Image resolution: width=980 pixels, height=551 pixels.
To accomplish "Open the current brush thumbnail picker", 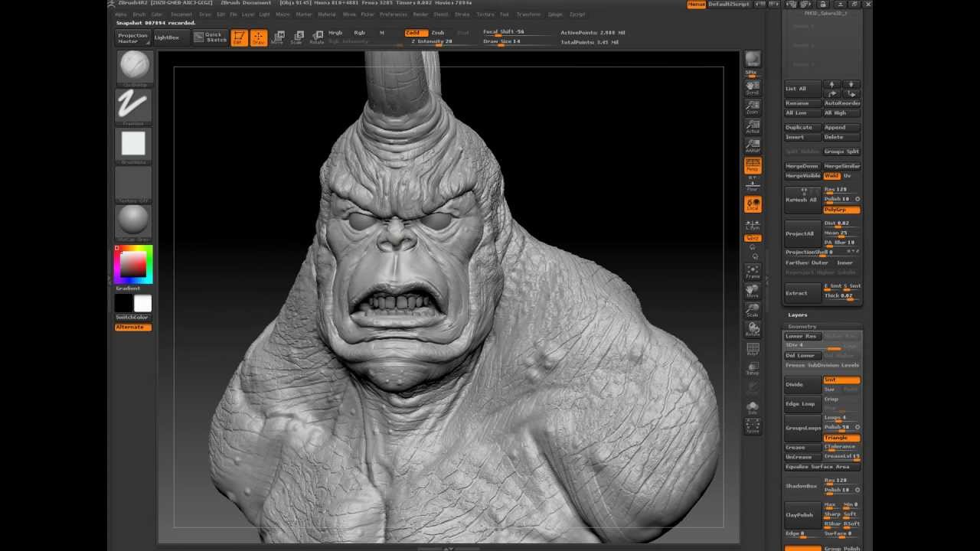I will point(133,67).
